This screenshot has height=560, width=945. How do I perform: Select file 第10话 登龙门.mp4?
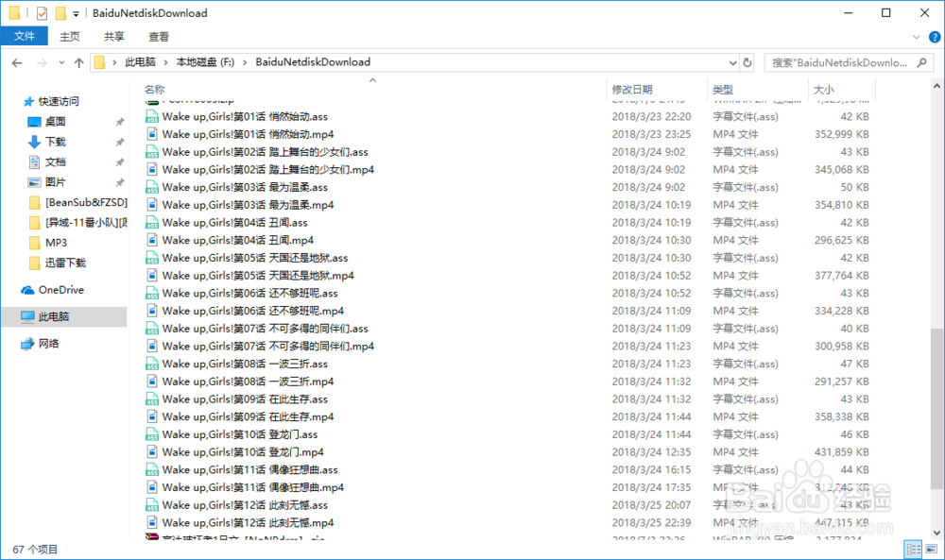[243, 452]
